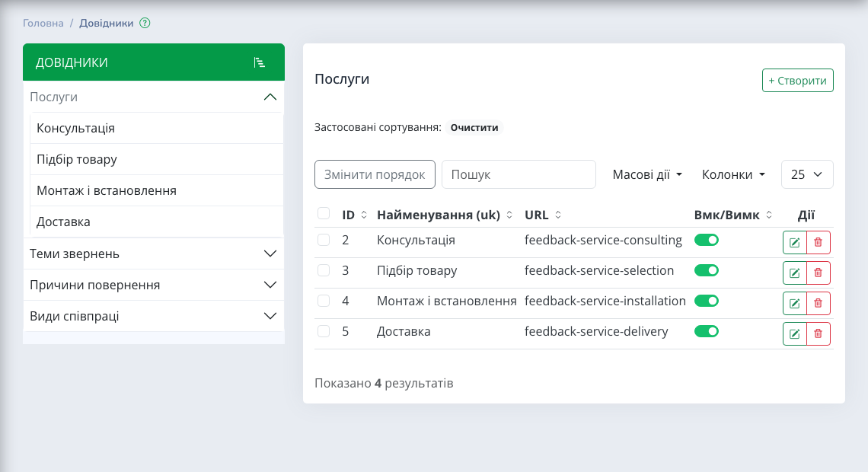Click Доставка name in the table
Screen dimensions: 868x472
tap(404, 331)
